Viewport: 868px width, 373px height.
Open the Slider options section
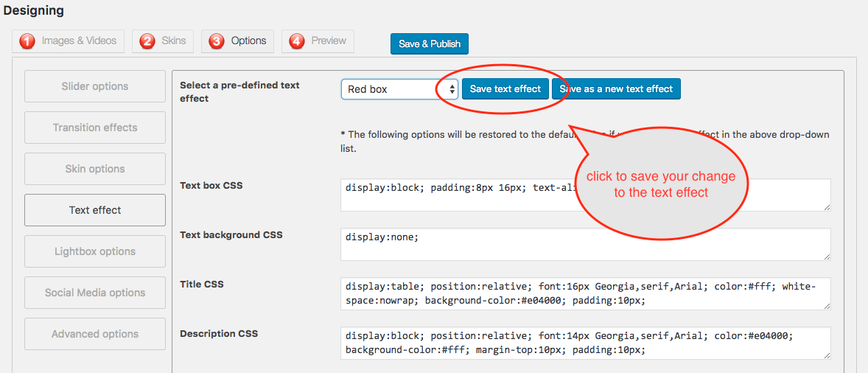[x=95, y=86]
